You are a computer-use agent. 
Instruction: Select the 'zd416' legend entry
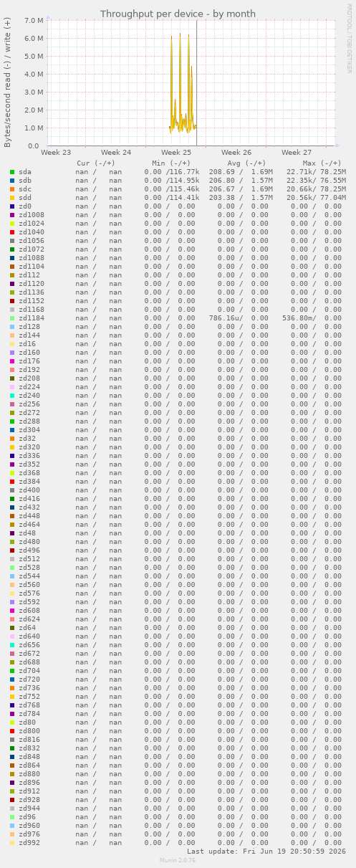coord(29,499)
